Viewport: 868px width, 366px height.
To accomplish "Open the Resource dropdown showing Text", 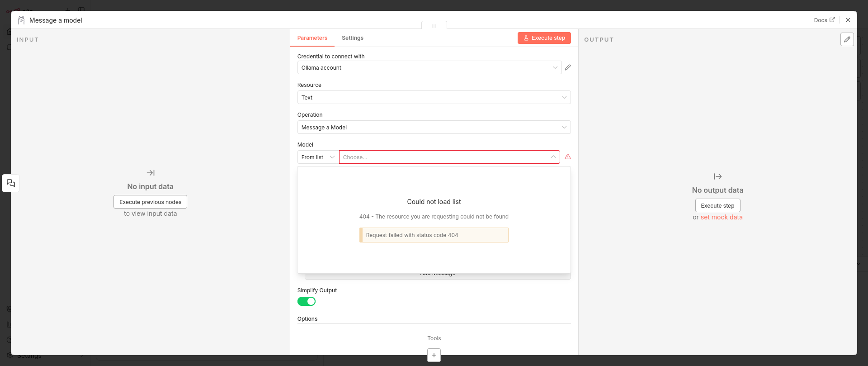I will pyautogui.click(x=434, y=97).
